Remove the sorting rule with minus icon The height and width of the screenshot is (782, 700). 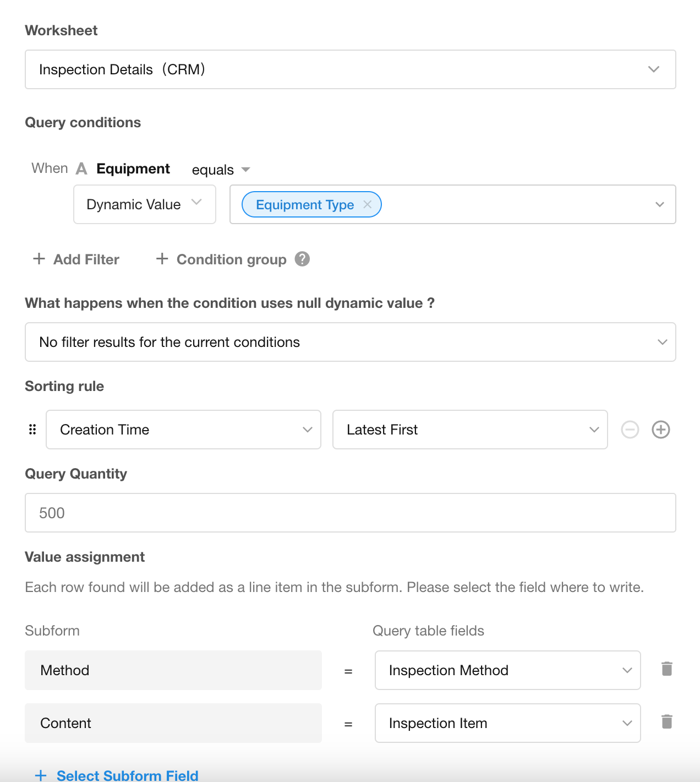(630, 430)
